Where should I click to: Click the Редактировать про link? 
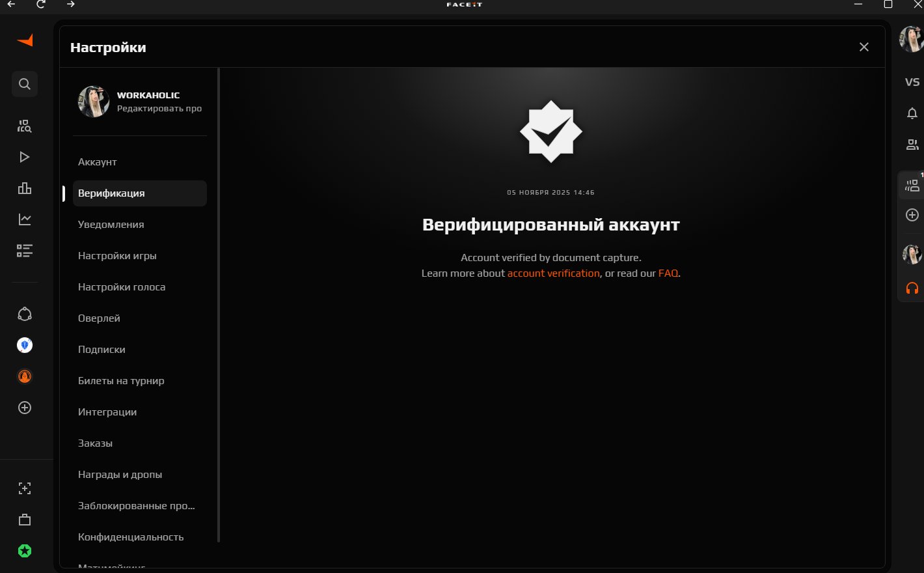pyautogui.click(x=159, y=109)
